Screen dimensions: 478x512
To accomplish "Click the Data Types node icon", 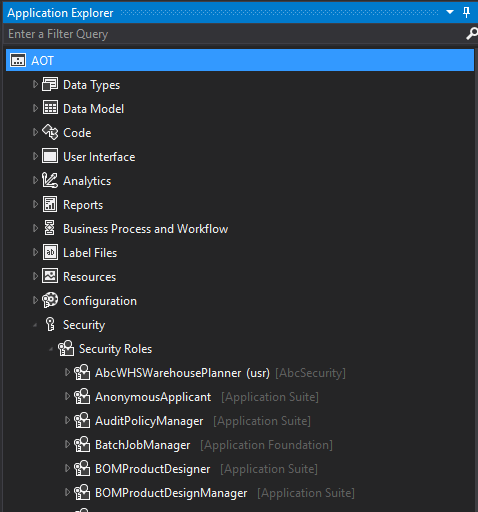I will 50,85.
